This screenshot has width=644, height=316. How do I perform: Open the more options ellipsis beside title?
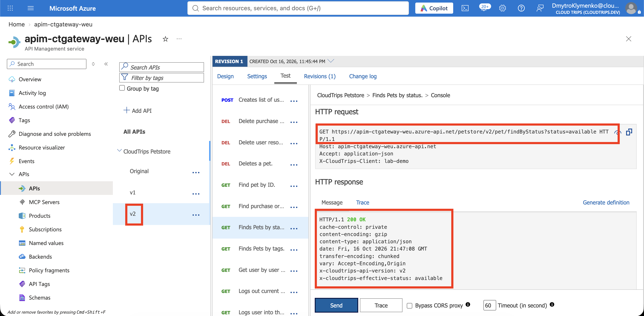[179, 39]
